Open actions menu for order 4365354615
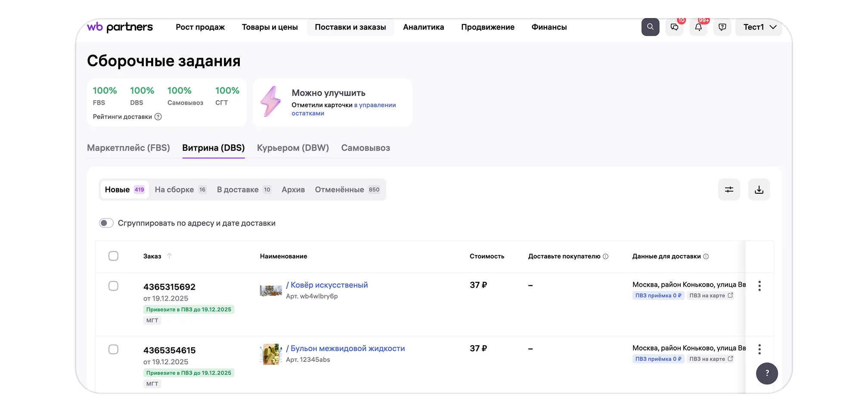This screenshot has height=412, width=868. tap(759, 349)
